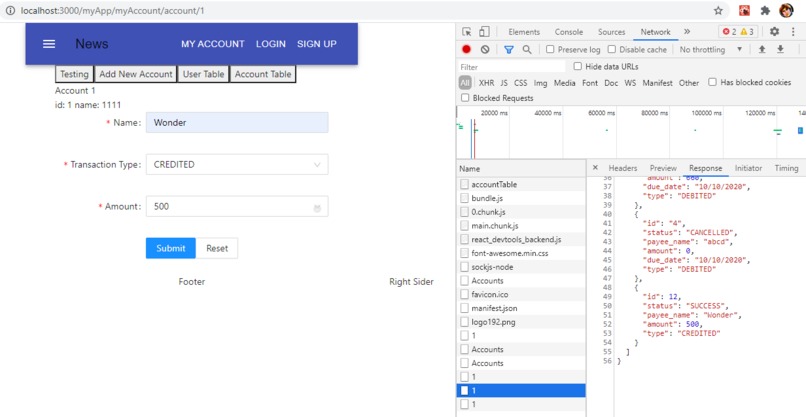
Task: Click the red extension icon in toolbar
Action: [744, 11]
